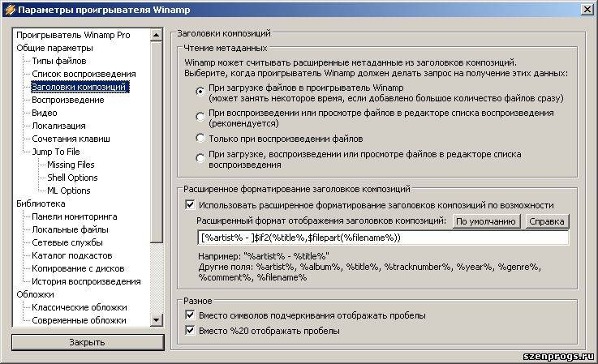This screenshot has height=364, width=598.
Task: Expand 'Jump To File' tree node
Action: point(55,152)
